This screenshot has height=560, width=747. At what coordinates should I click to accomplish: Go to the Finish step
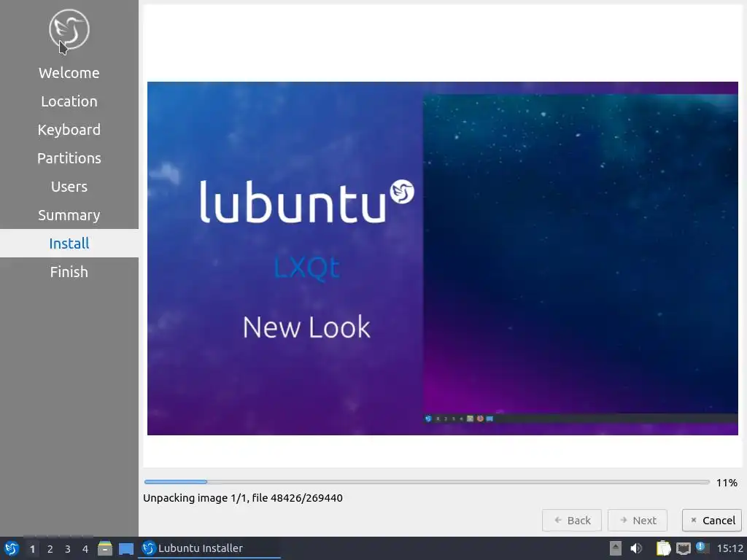point(69,272)
